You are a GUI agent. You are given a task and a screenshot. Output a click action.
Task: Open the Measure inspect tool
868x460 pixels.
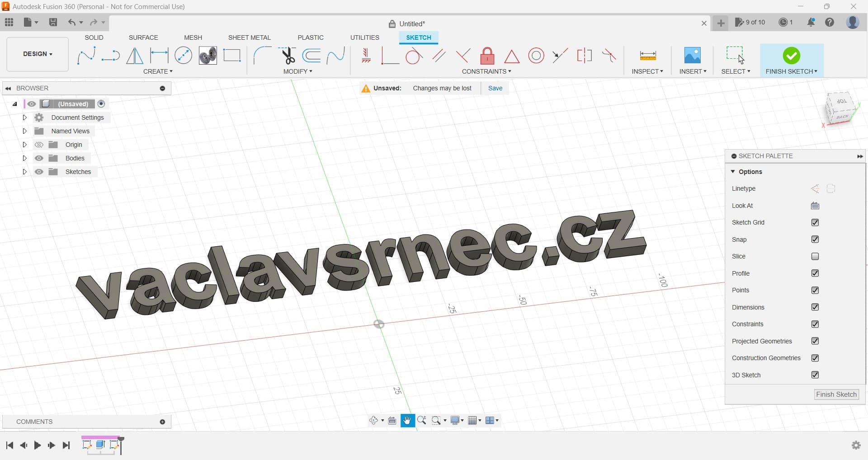tap(648, 56)
